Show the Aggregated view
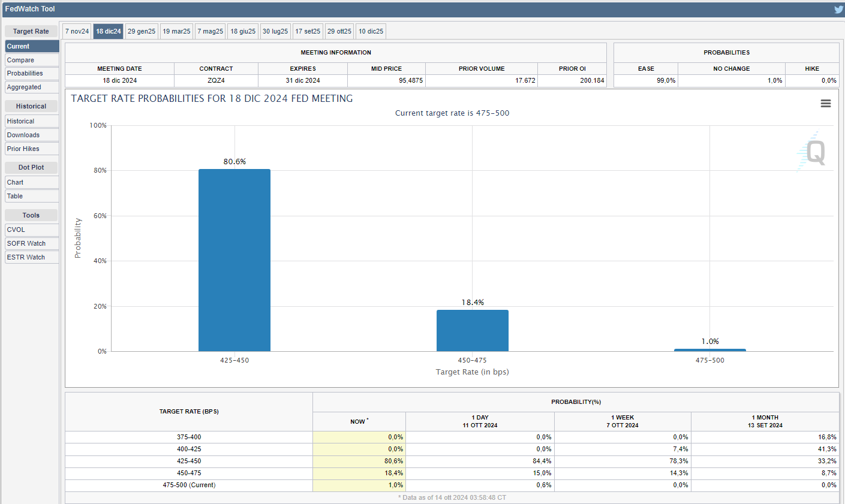The width and height of the screenshot is (845, 504). point(32,87)
